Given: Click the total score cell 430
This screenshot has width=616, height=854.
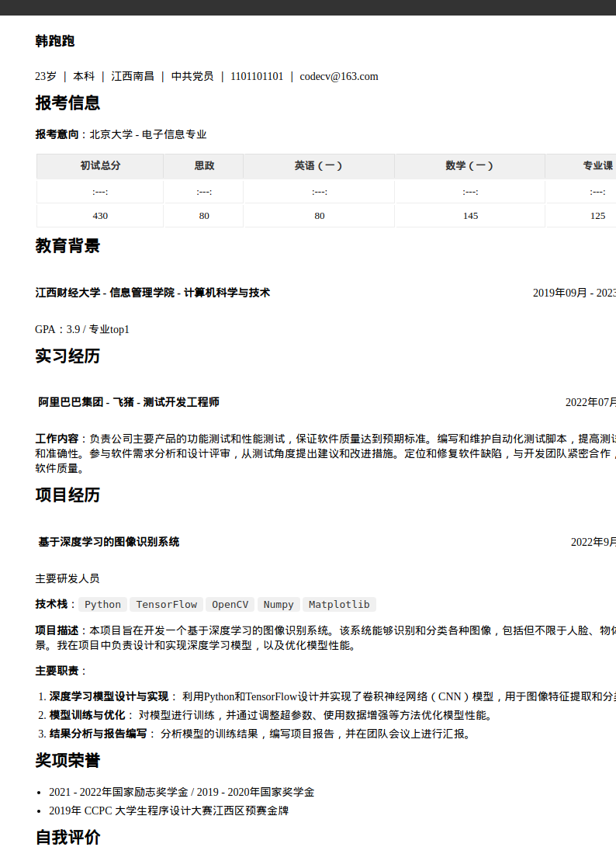Looking at the screenshot, I should click(100, 216).
